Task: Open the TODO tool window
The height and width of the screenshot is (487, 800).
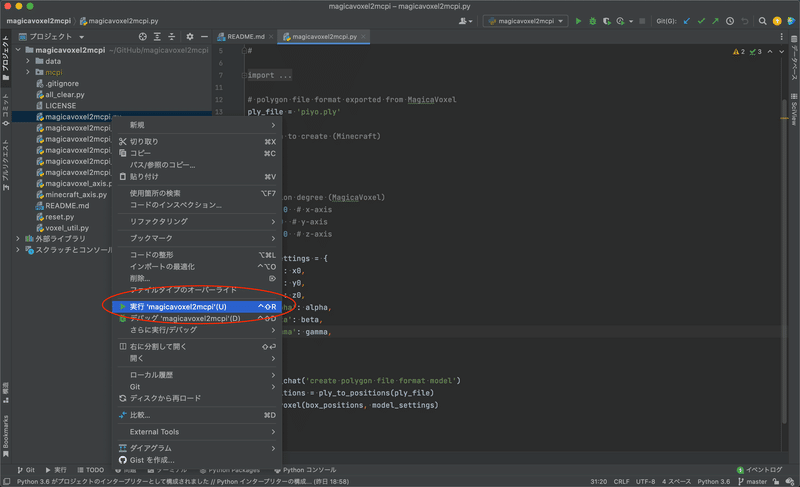Action: [x=90, y=470]
